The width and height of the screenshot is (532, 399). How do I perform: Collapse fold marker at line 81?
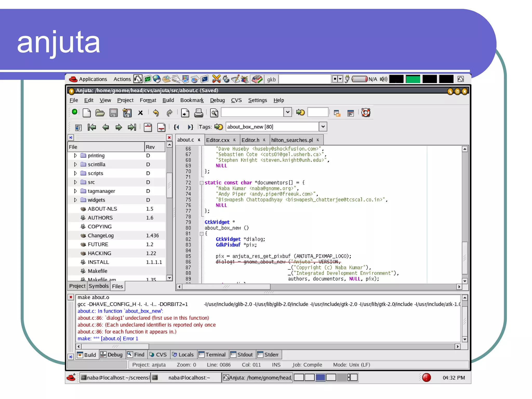coord(201,234)
